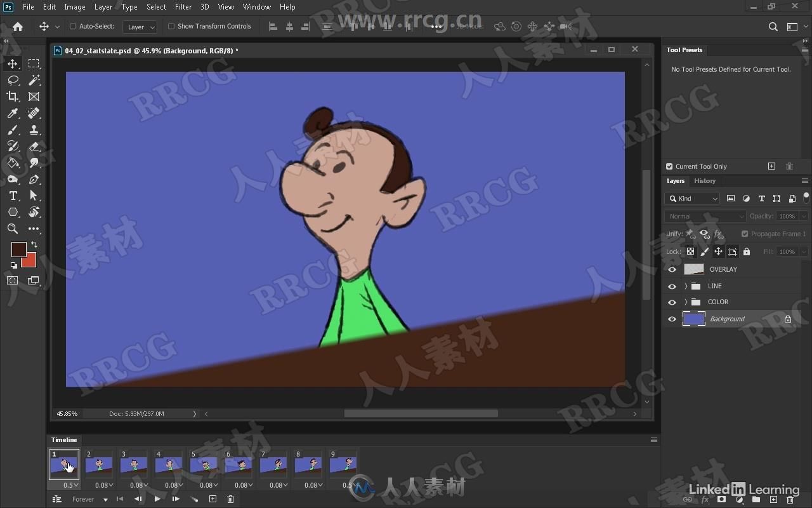Toggle Quick Mask mode
The height and width of the screenshot is (508, 812).
pyautogui.click(x=13, y=281)
